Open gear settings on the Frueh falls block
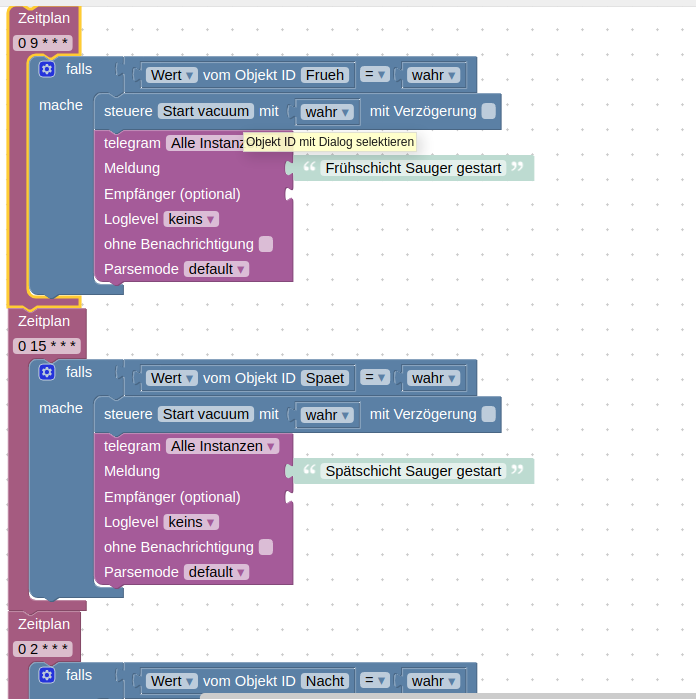The image size is (696, 699). pyautogui.click(x=47, y=69)
